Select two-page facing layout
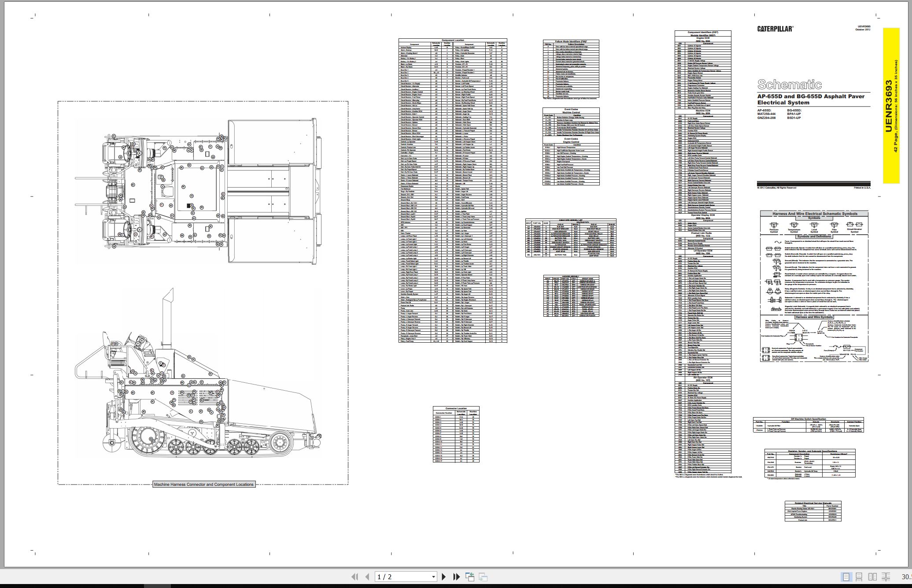 coord(872,577)
